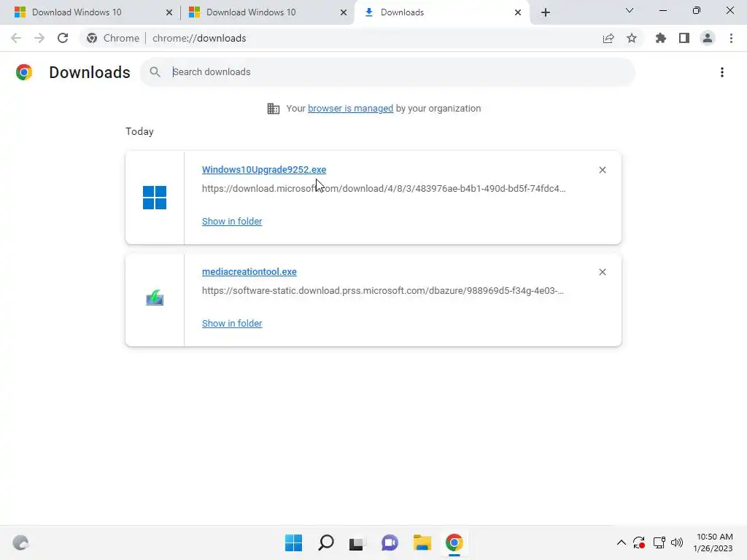Open Task View on the taskbar
The width and height of the screenshot is (747, 560).
pyautogui.click(x=357, y=542)
